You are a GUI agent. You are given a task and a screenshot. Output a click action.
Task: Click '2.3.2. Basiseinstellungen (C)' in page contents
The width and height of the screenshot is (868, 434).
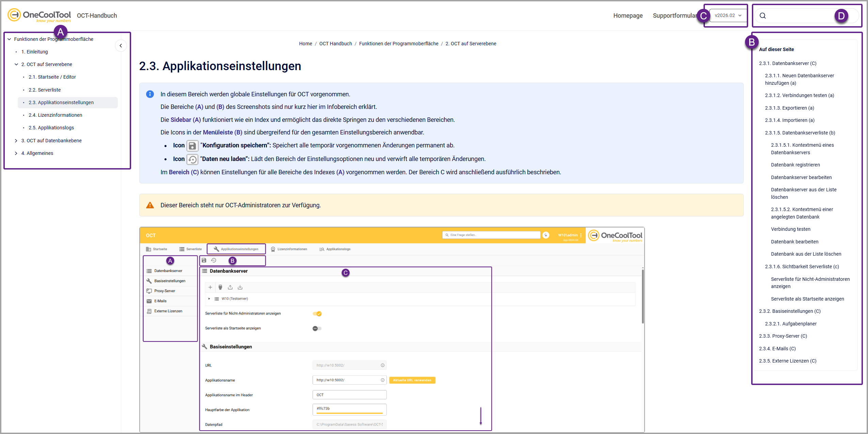click(790, 311)
